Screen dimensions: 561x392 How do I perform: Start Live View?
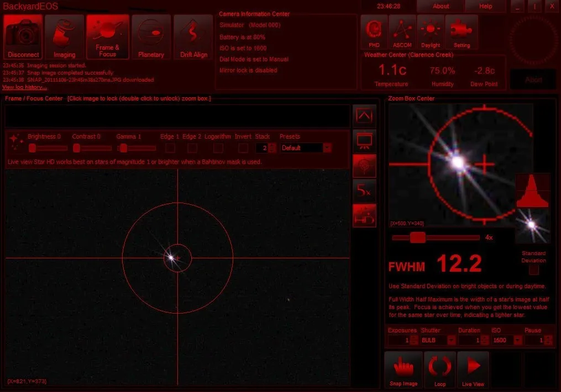[x=473, y=369]
